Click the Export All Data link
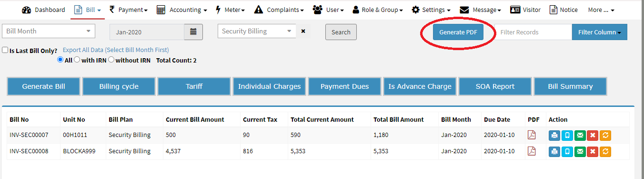The height and width of the screenshot is (179, 644). [116, 50]
